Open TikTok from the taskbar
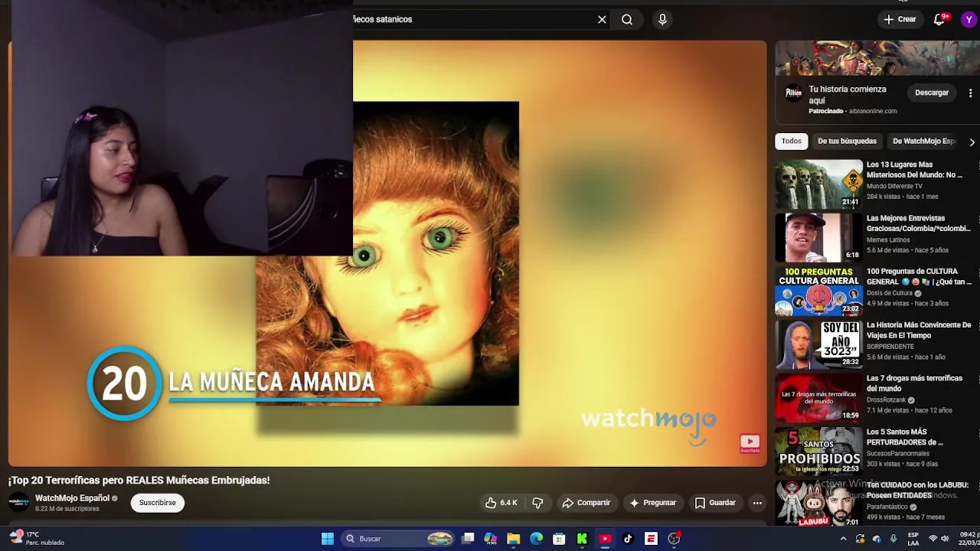This screenshot has width=980, height=551. coord(628,539)
